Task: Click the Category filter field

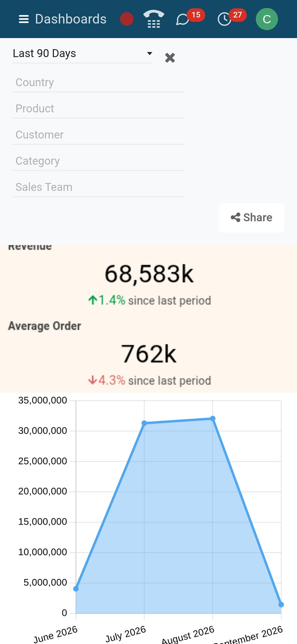Action: [99, 161]
